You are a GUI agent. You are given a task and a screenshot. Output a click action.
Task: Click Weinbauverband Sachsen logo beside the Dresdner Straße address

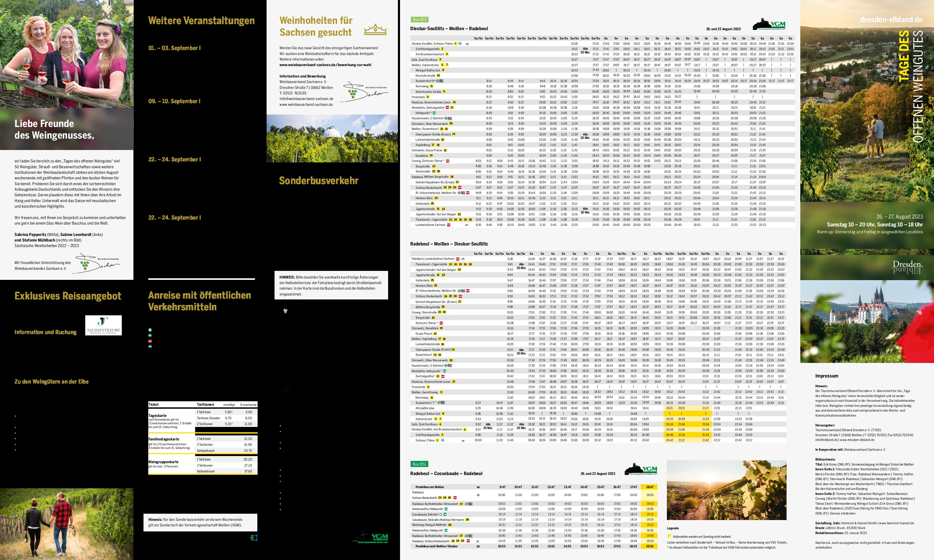tap(364, 93)
